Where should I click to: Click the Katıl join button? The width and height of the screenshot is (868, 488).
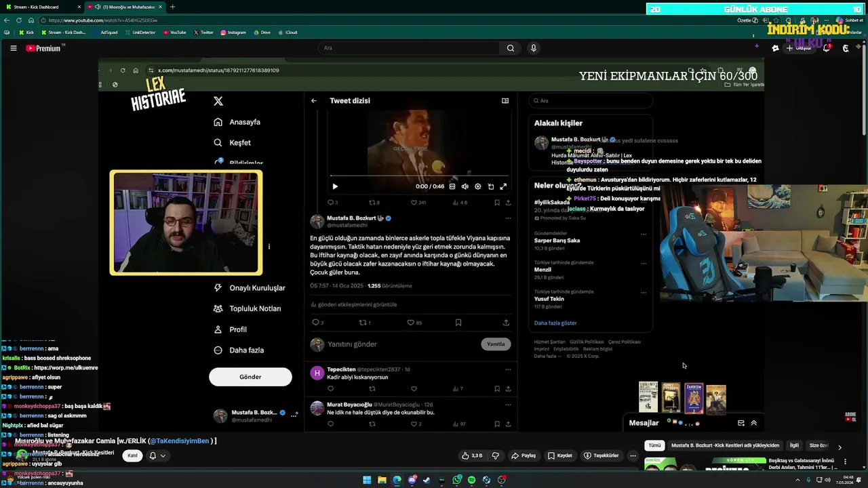coord(132,455)
